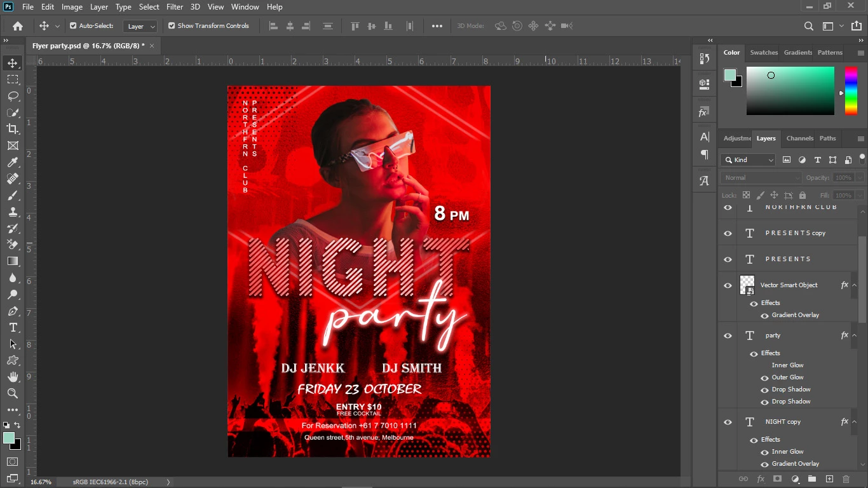This screenshot has height=488, width=868.
Task: Select the Pen tool
Action: point(13,311)
